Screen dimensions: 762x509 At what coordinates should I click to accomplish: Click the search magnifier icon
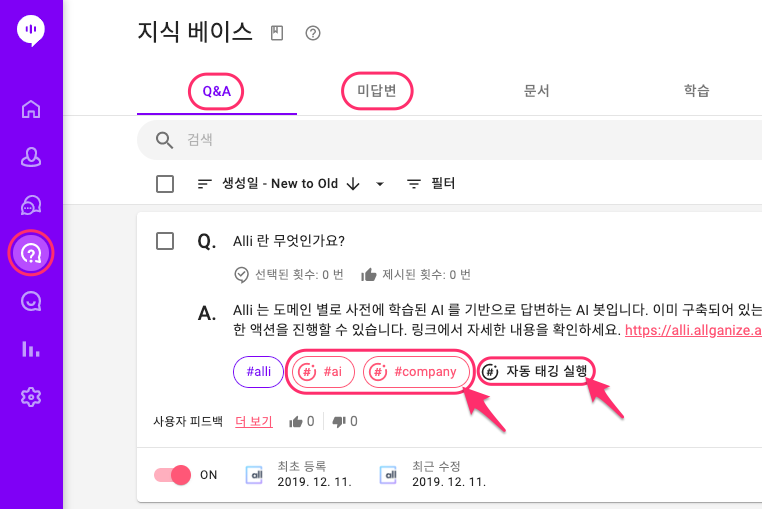[x=164, y=140]
